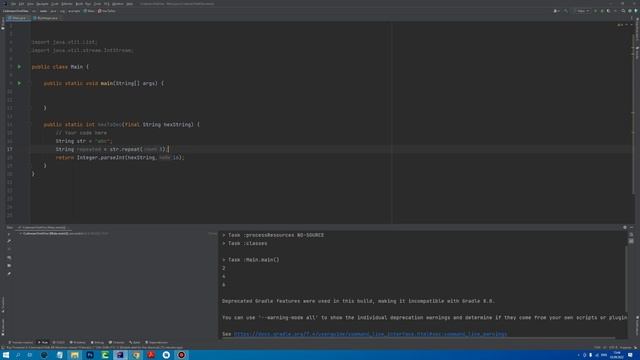
Task: Open Adobe Acrobat from the taskbar
Action: pyautogui.click(x=151, y=355)
